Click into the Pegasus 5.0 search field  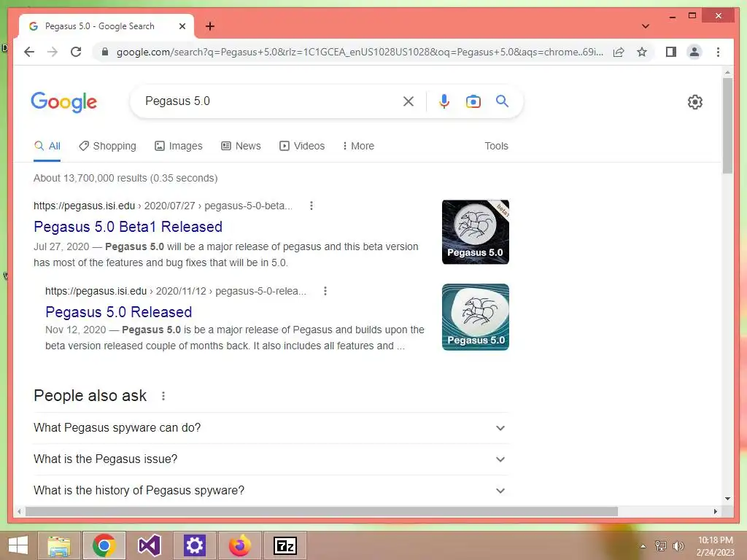[271, 101]
